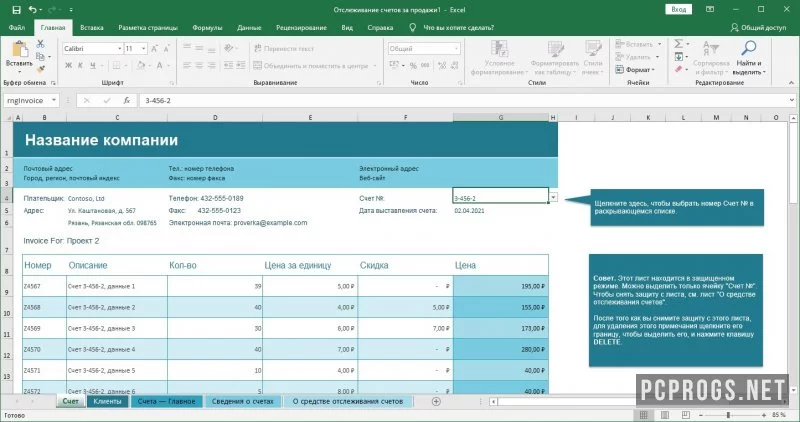Click the Format Painter brush icon
800x422 pixels.
click(40, 68)
